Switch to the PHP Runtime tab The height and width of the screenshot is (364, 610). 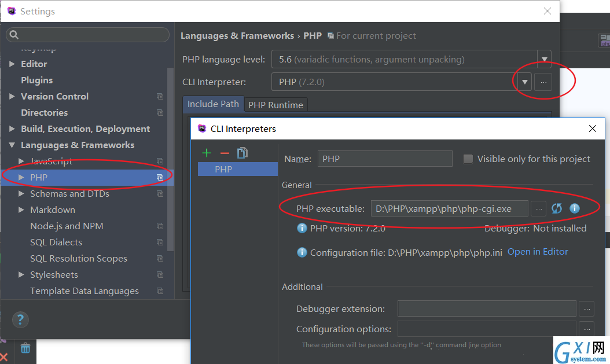point(276,105)
